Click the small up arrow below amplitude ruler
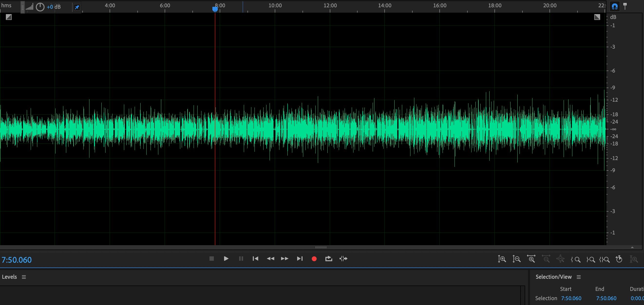Image resolution: width=644 pixels, height=305 pixels. pos(632,248)
